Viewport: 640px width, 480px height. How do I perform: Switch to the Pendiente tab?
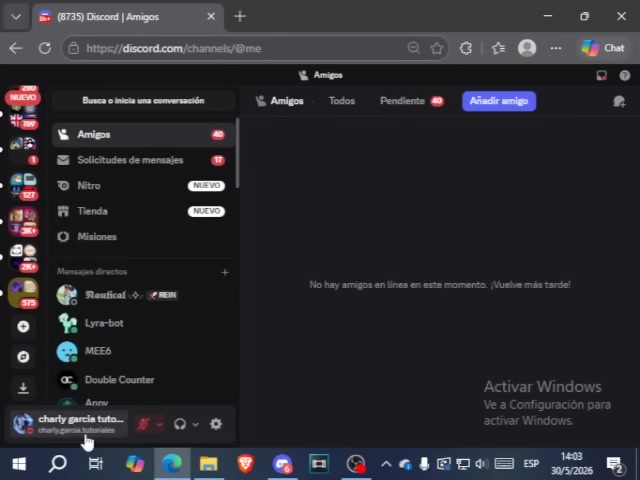(411, 101)
